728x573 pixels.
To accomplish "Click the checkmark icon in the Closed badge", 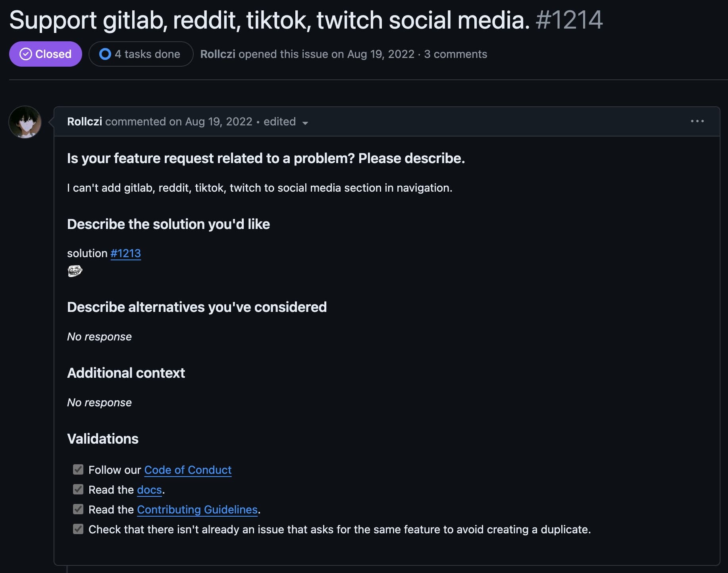I will click(26, 54).
